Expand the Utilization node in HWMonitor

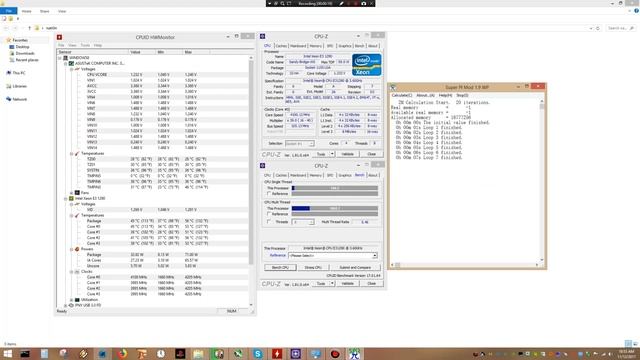click(71, 300)
